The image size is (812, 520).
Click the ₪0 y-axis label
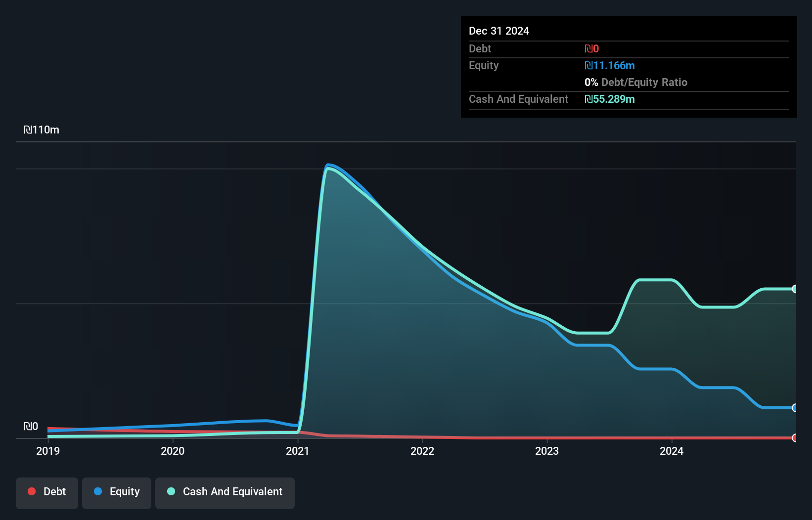(x=31, y=427)
